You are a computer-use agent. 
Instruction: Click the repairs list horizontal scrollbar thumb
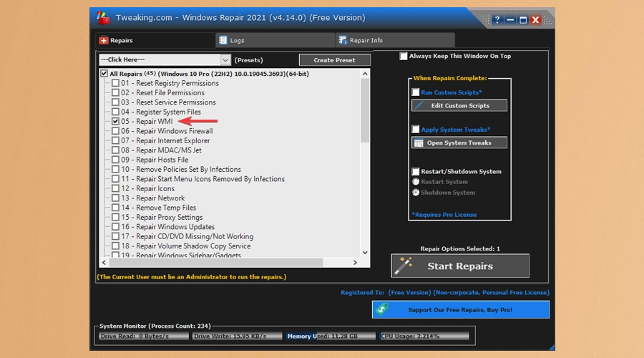point(216,262)
